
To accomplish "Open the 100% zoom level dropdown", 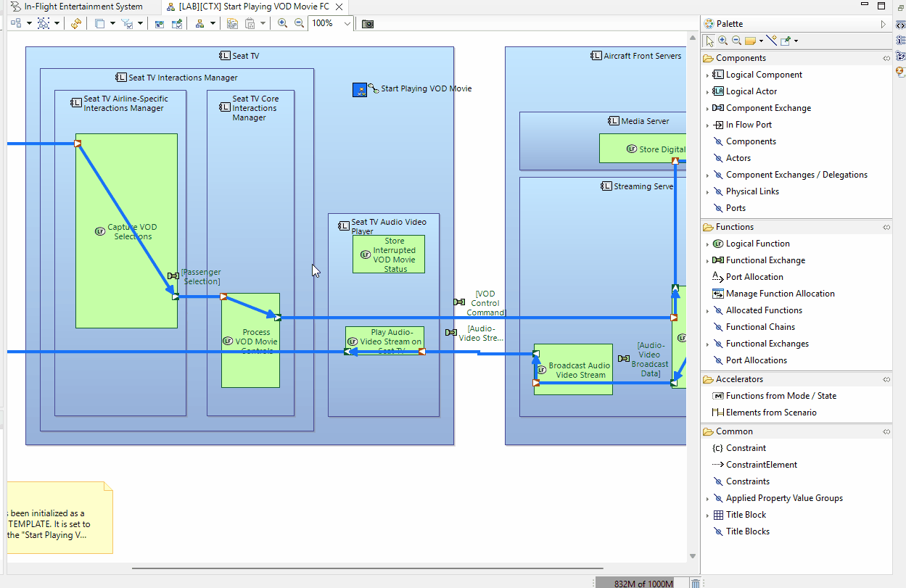I will coord(347,23).
